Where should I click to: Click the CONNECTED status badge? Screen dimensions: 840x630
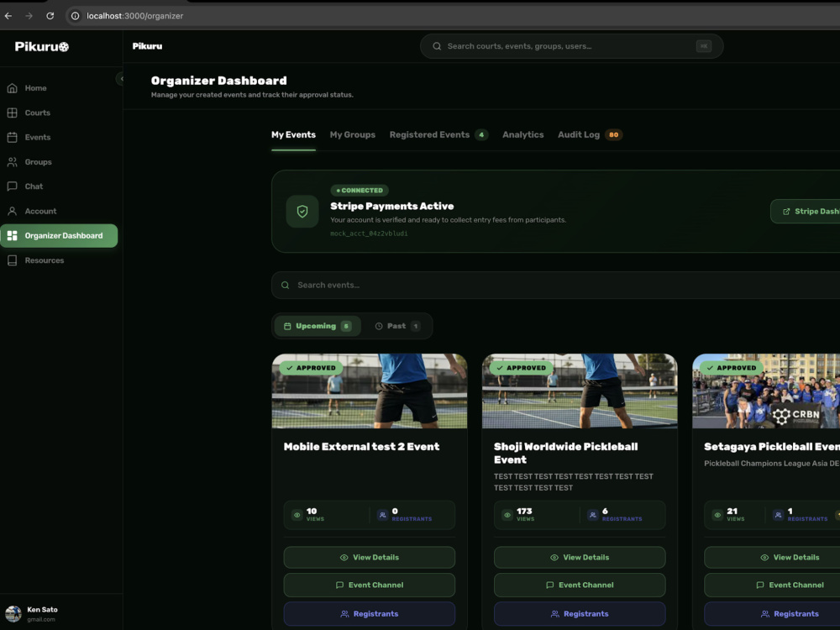360,190
